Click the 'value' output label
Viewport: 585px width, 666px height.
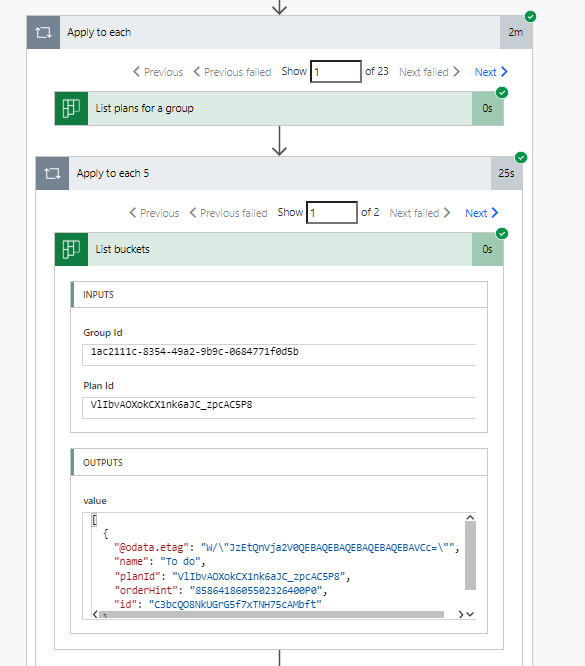95,501
